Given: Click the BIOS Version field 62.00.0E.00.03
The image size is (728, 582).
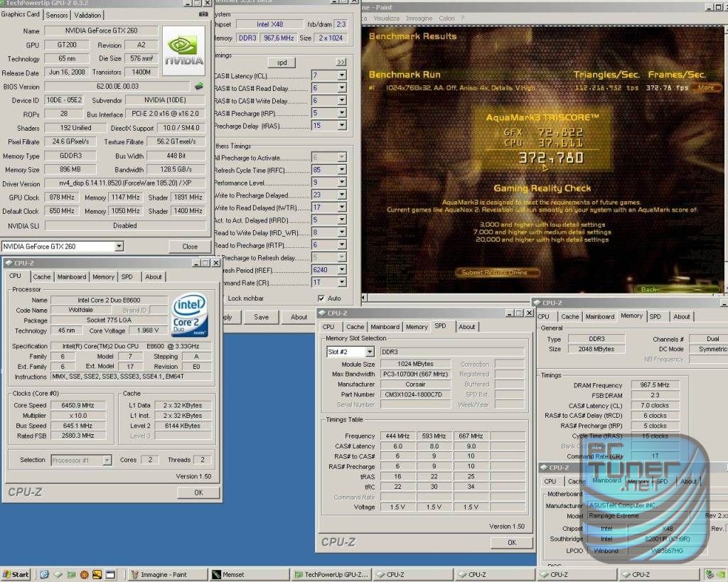Looking at the screenshot, I should click(x=117, y=86).
